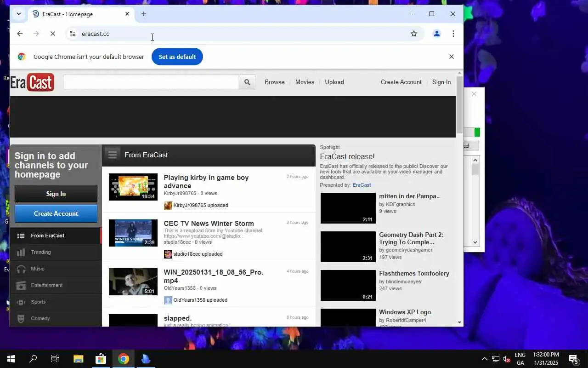Click the Upload menu link
The image size is (588, 368).
tap(334, 82)
